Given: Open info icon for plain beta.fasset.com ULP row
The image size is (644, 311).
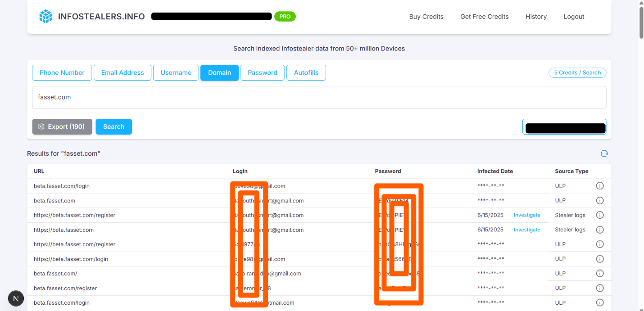Looking at the screenshot, I should pos(600,201).
